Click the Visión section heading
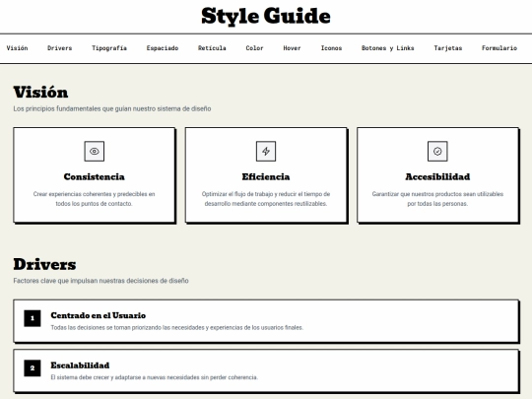This screenshot has height=399, width=532. [x=40, y=93]
